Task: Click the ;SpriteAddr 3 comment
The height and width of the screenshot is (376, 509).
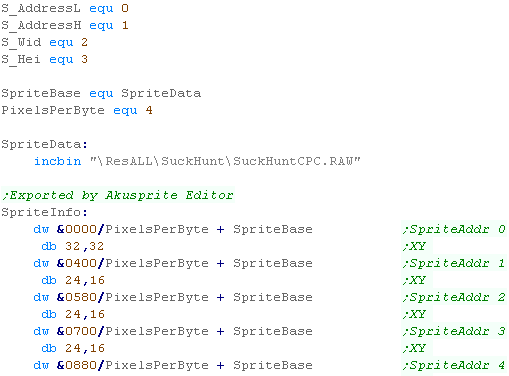Action: click(x=454, y=331)
